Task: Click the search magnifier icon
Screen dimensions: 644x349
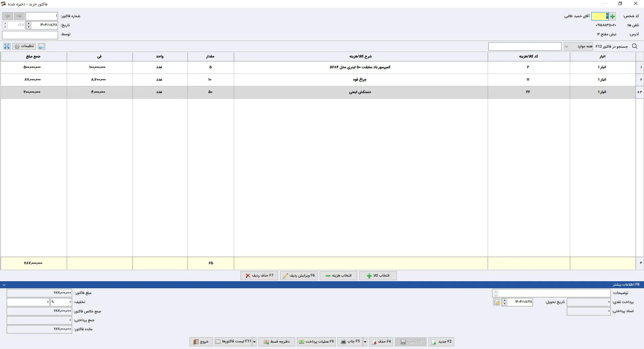Action: [x=635, y=46]
